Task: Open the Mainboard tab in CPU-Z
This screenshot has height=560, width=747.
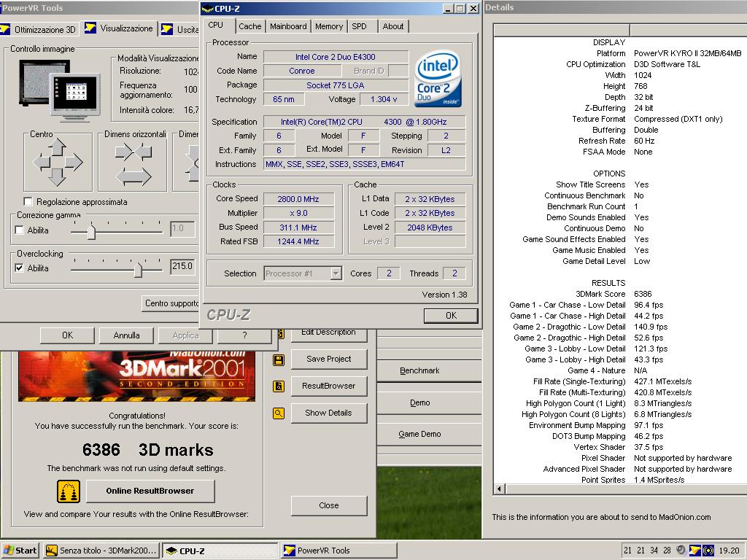Action: [x=288, y=26]
